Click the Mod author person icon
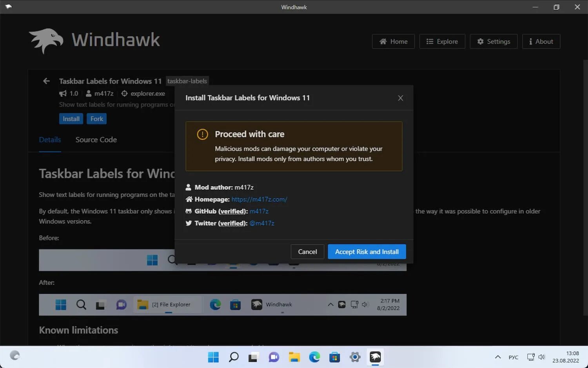The image size is (588, 368). (x=188, y=187)
